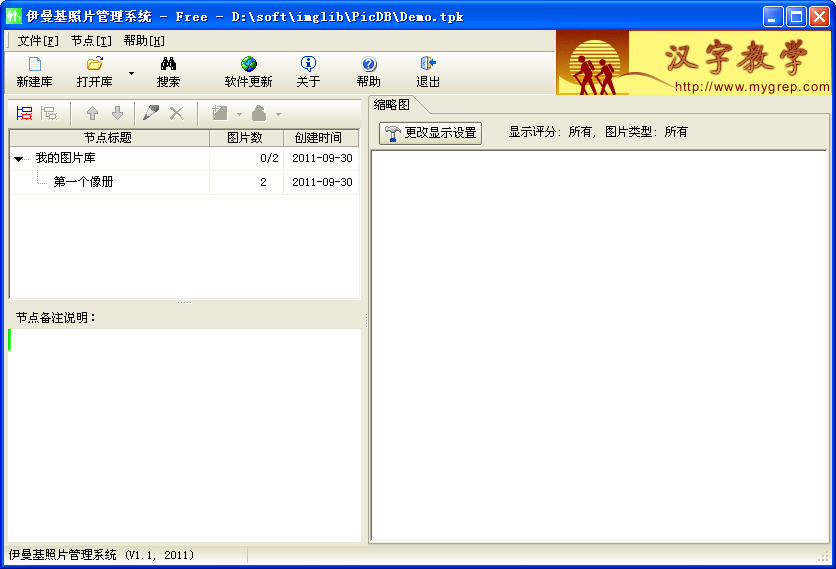Open the 文件[F] menu
Screen dimensions: 836x569
pos(38,41)
